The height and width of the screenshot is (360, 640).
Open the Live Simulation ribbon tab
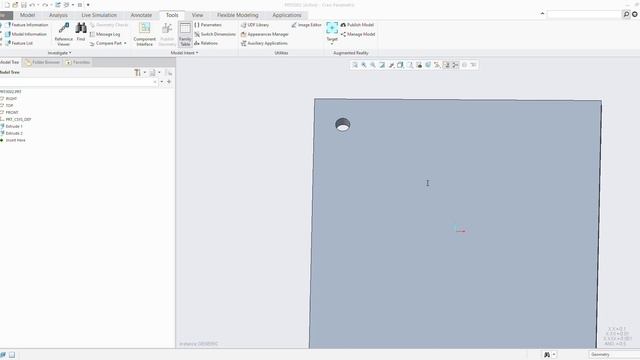[99, 15]
